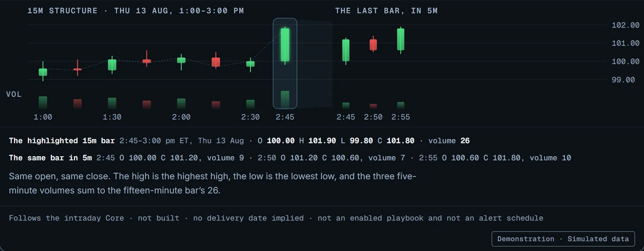
Task: Click the green 2:00 candlestick
Action: click(181, 61)
